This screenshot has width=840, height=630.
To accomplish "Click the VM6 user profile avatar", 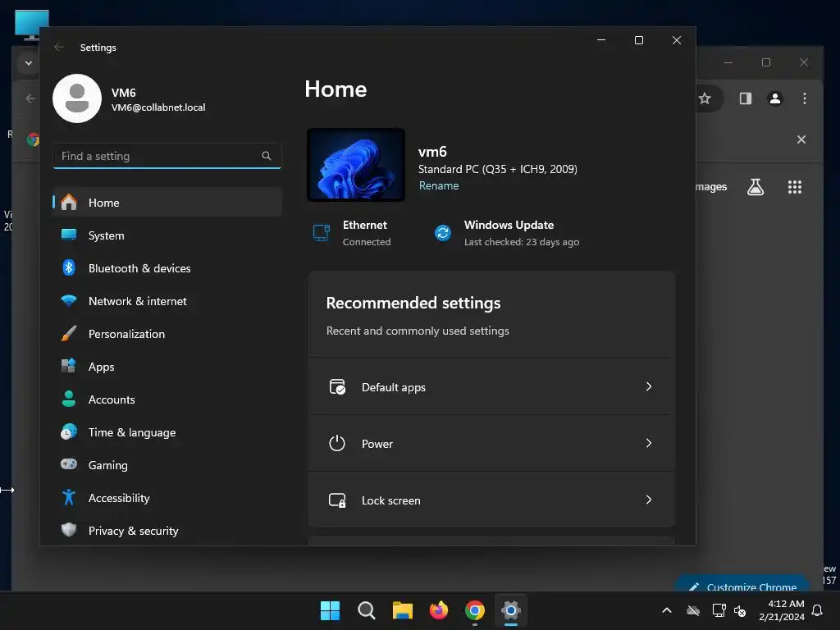I will pyautogui.click(x=77, y=98).
